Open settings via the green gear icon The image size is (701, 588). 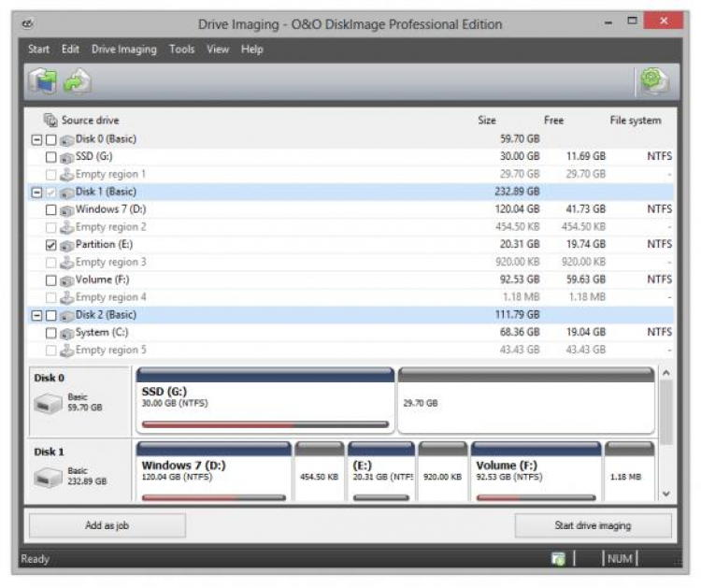[x=654, y=81]
